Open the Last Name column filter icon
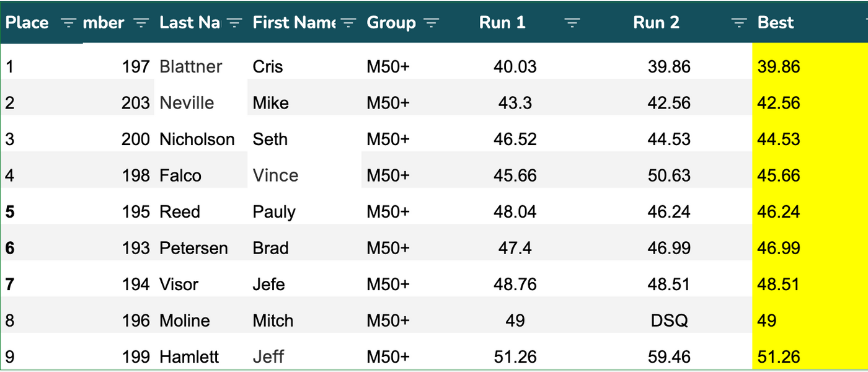This screenshot has width=868, height=372. click(x=234, y=23)
